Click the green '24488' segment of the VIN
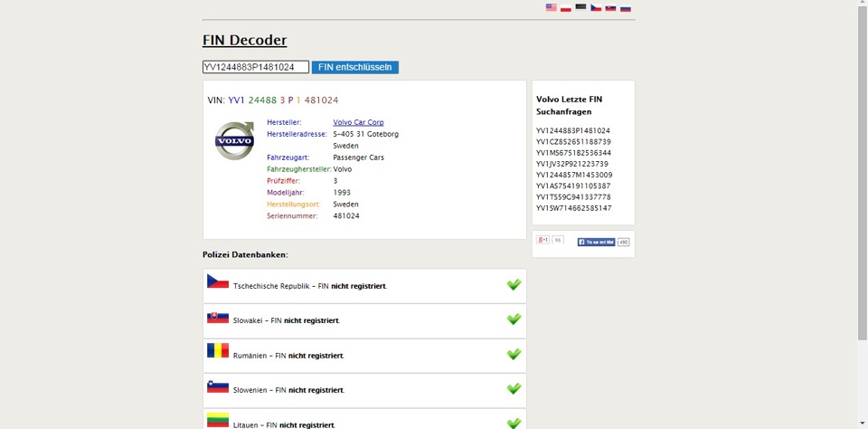This screenshot has width=868, height=429. point(262,100)
